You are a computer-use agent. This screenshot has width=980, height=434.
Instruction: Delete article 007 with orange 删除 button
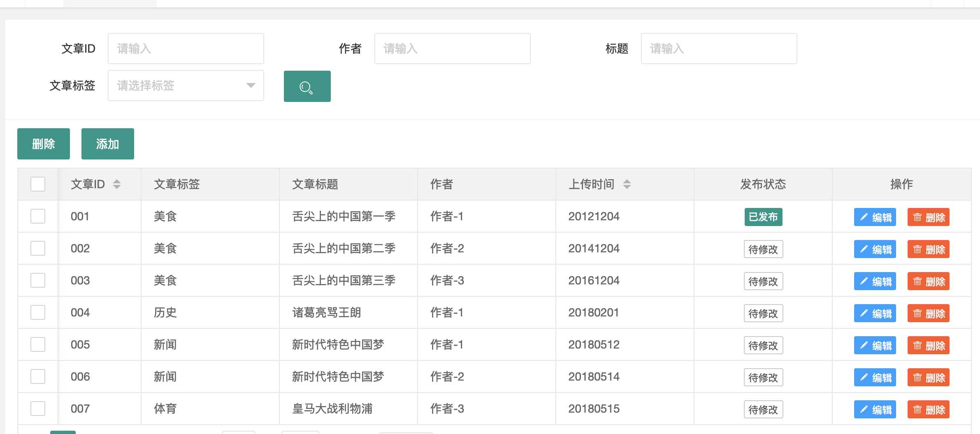click(x=929, y=409)
